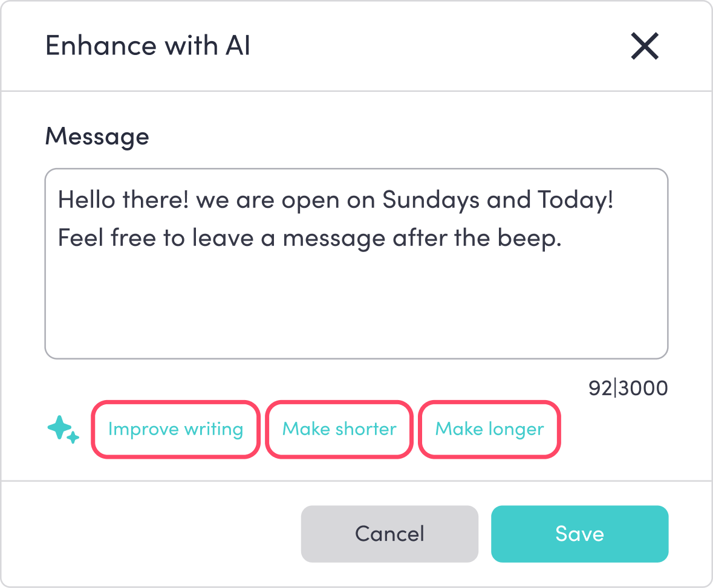Place cursor on the word Feel
The width and height of the screenshot is (713, 588).
coord(80,239)
